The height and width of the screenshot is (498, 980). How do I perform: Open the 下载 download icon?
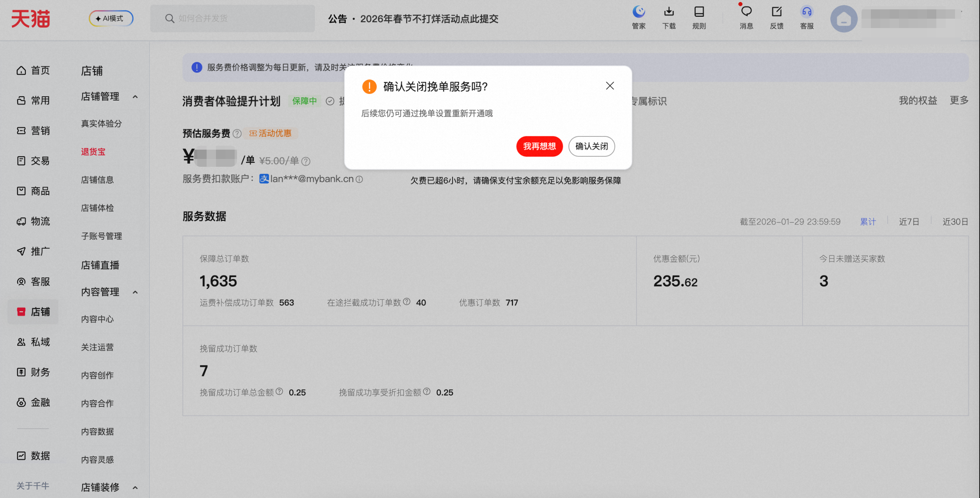pos(669,18)
